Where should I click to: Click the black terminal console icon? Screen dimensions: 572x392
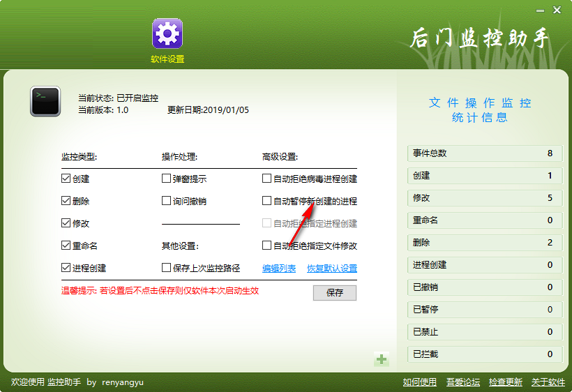pos(45,101)
